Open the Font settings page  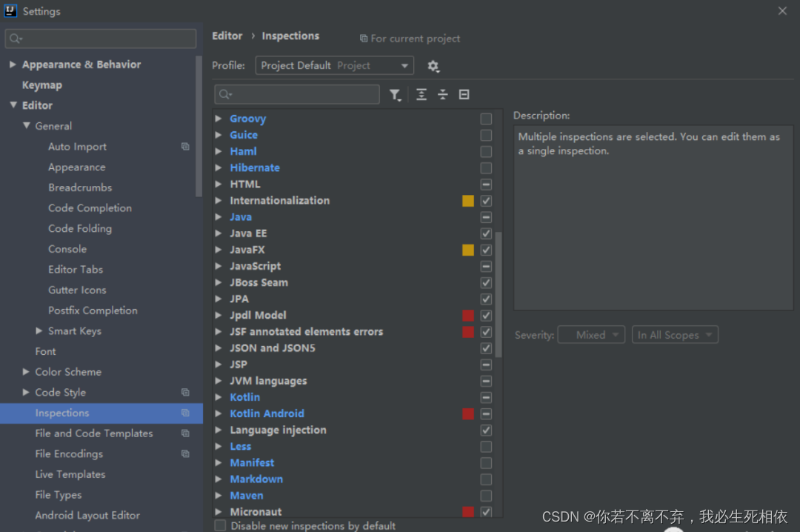click(x=45, y=351)
